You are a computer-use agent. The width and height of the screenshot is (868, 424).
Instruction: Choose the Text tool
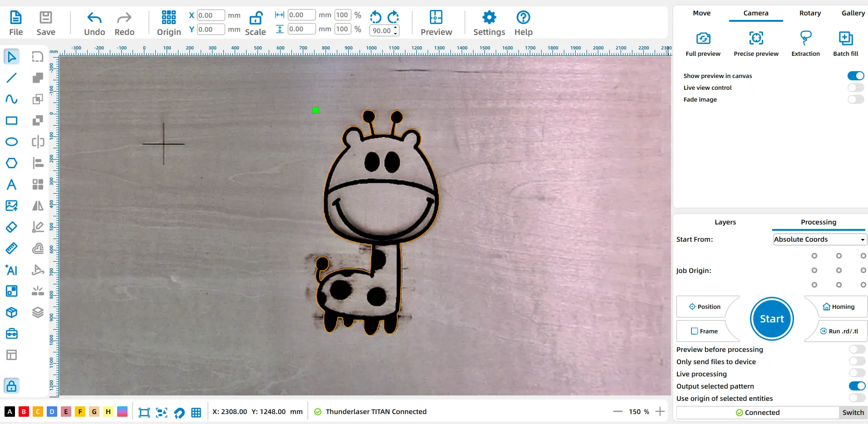(x=11, y=185)
